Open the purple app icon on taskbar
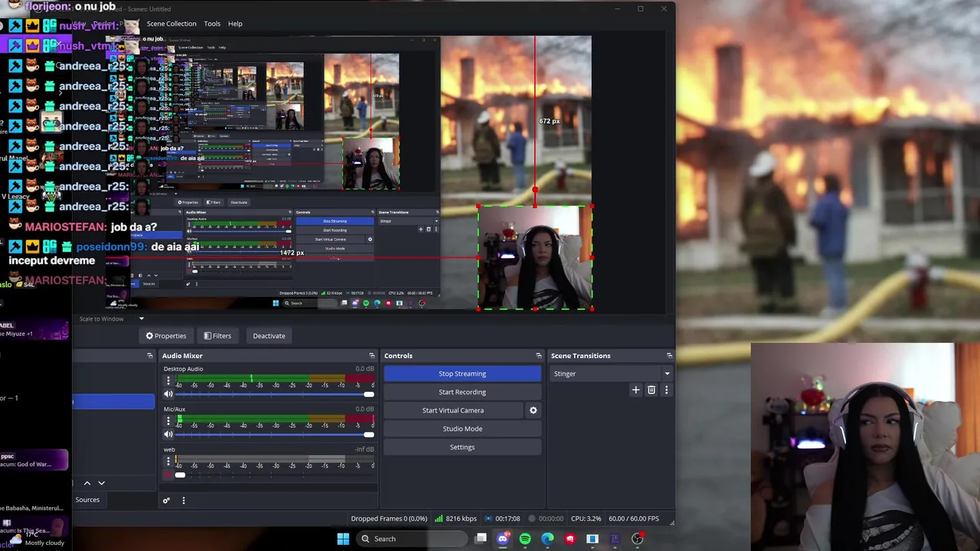The width and height of the screenshot is (980, 551). coord(615,539)
